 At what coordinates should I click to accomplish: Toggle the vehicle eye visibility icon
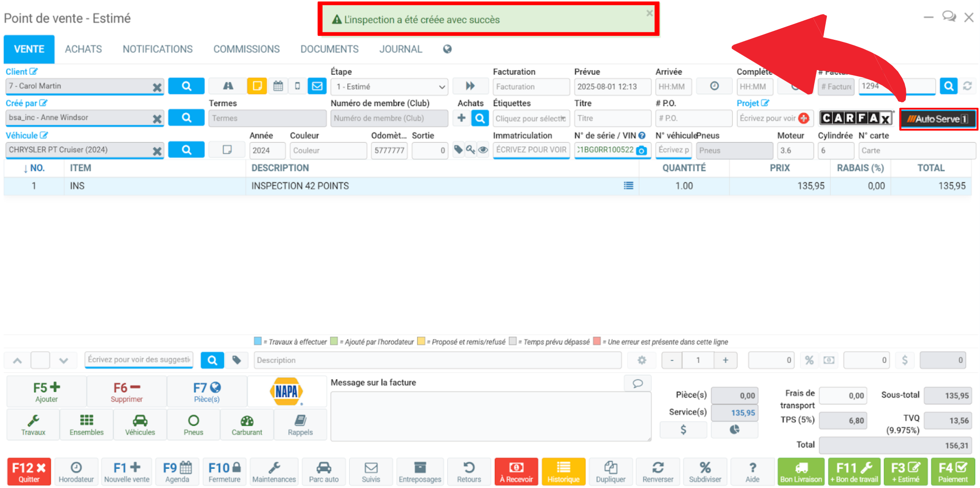(483, 150)
